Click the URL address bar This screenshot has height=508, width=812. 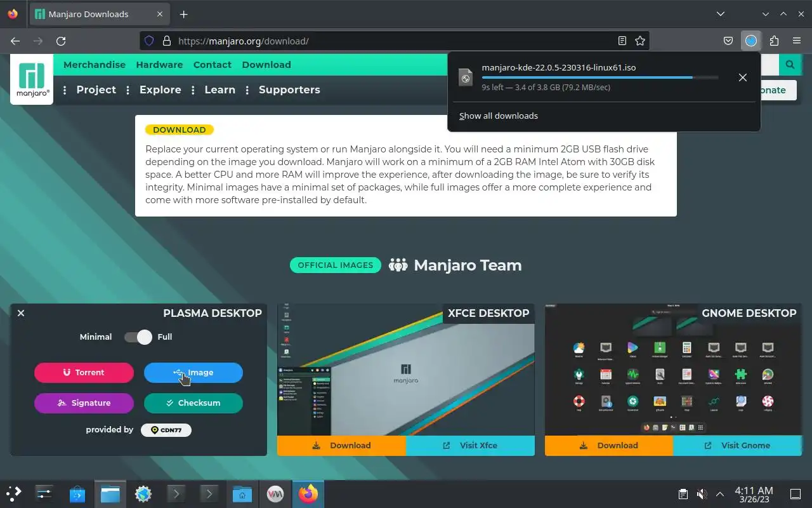point(395,41)
